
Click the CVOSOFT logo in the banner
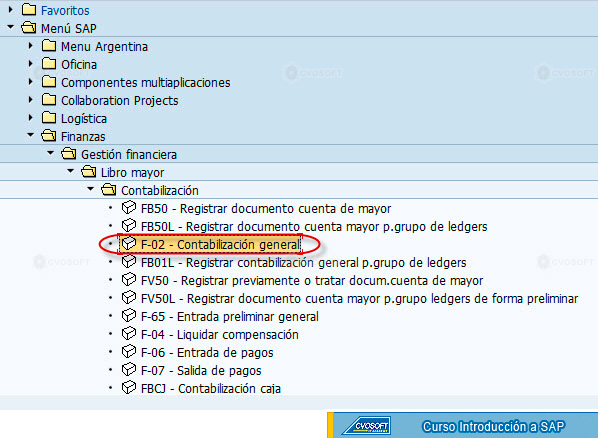tap(367, 425)
